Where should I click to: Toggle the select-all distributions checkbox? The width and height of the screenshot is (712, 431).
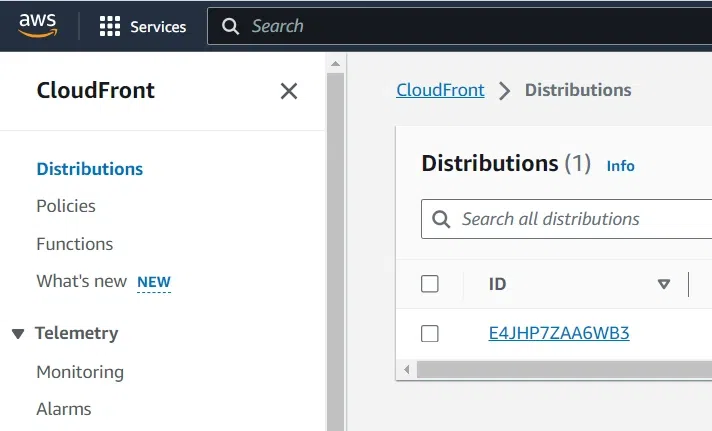430,284
